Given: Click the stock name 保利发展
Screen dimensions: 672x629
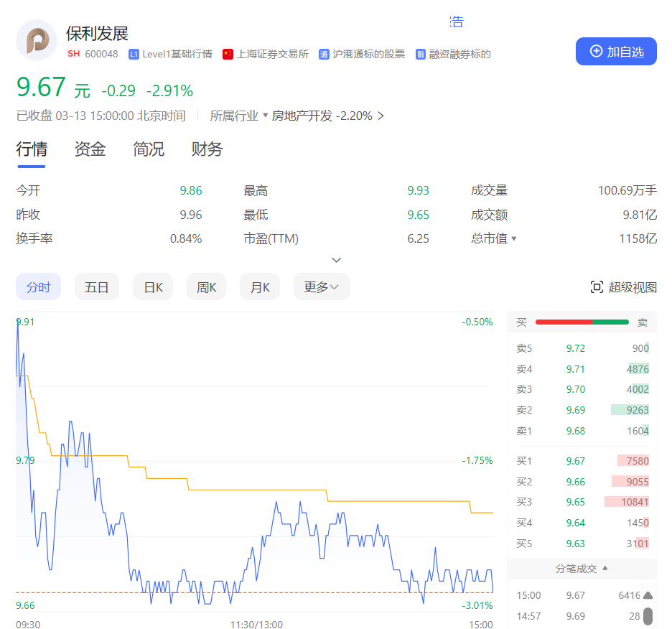Looking at the screenshot, I should click(98, 34).
